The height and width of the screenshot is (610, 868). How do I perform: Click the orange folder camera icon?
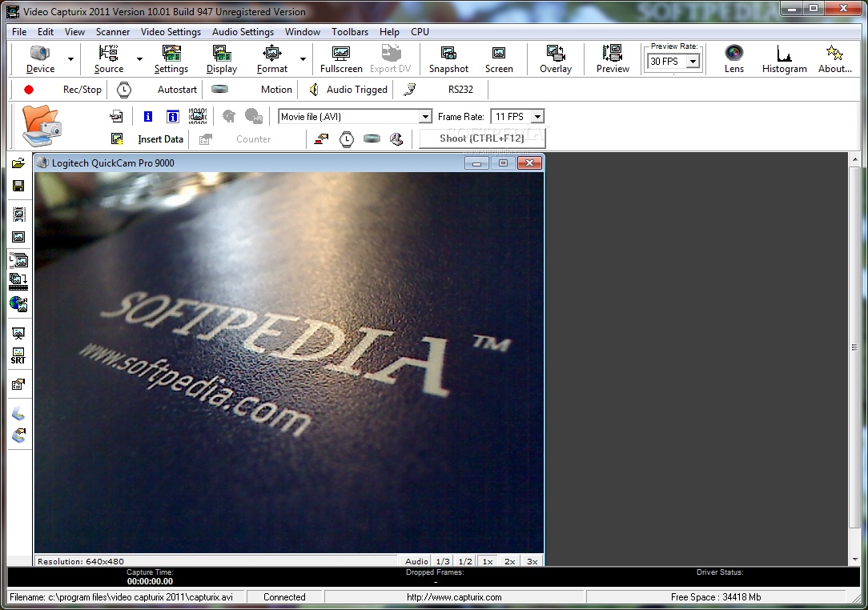pyautogui.click(x=41, y=126)
